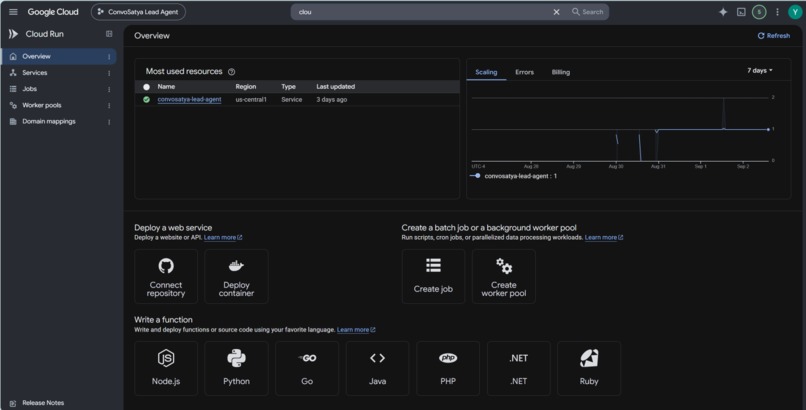Click the Create worker pool gears card
The image size is (806, 410).
(x=504, y=276)
